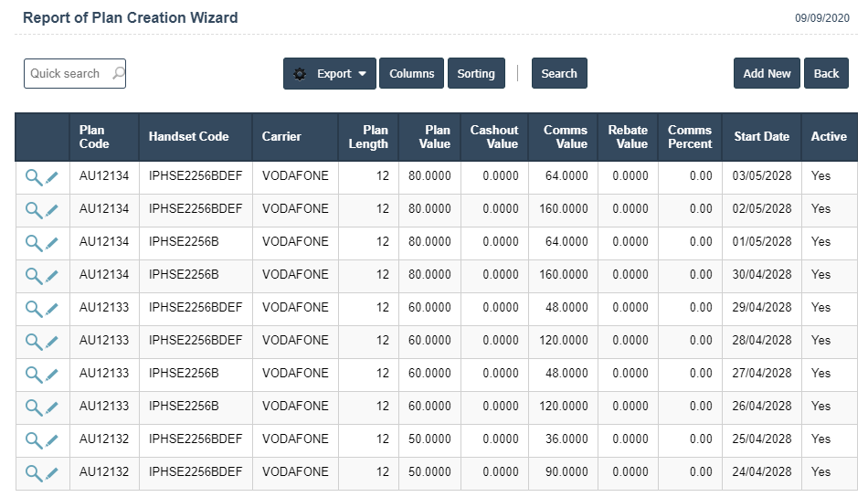Open the Export dropdown menu
The width and height of the screenshot is (868, 497).
[x=330, y=74]
